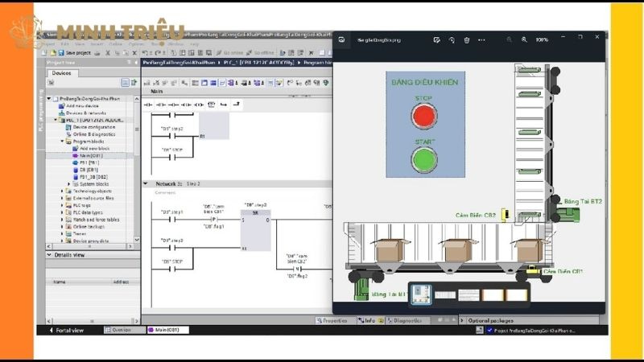Viewport: 644px width, 362px height.
Task: Click the zoom out magnifier in photo viewer
Action: (509, 39)
